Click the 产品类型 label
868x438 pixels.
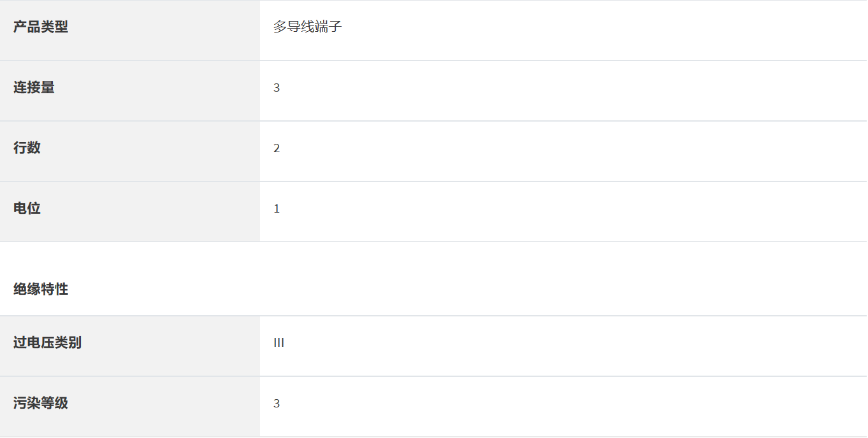(x=41, y=27)
